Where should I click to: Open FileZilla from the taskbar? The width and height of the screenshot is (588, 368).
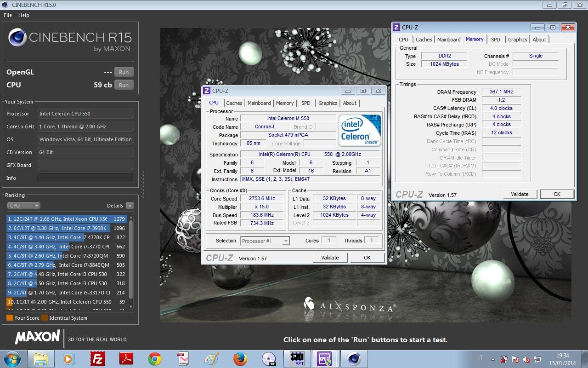(x=97, y=359)
